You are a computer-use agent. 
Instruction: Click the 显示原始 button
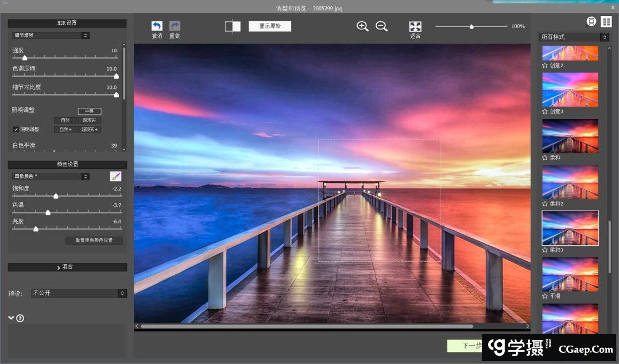tap(270, 26)
